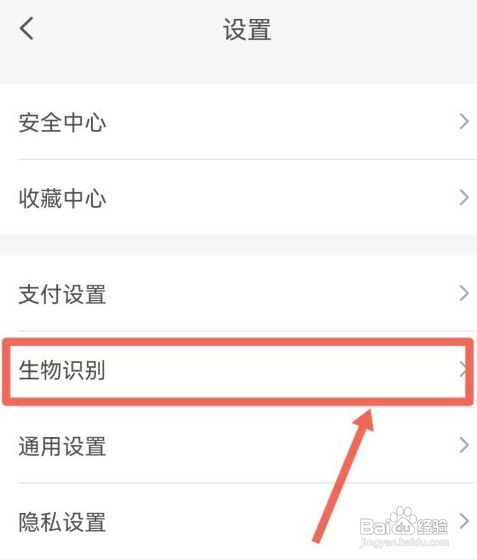Click the Bai text in the Baidu watermark
Screen dimensions: 477x560
click(375, 526)
